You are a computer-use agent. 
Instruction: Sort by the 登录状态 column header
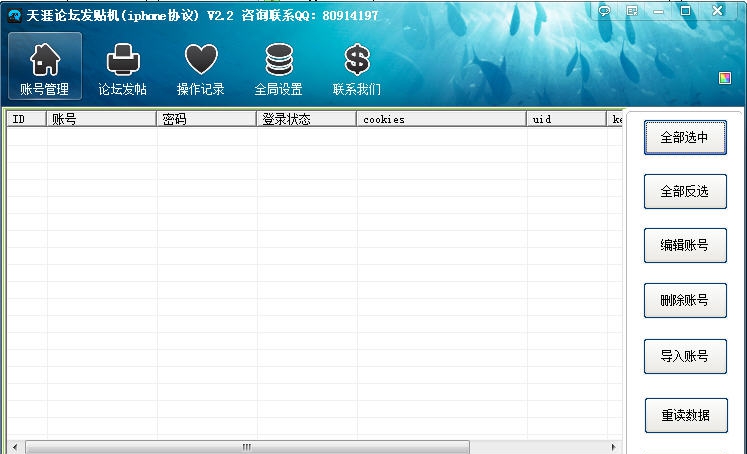[x=307, y=119]
